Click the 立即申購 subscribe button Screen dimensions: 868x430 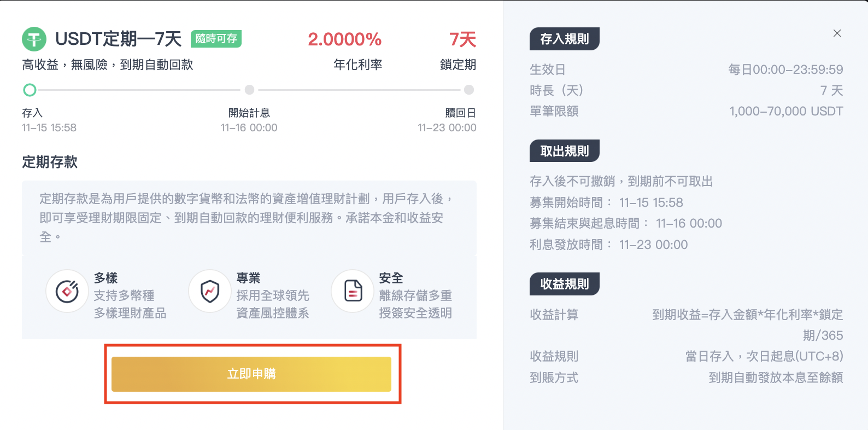point(251,374)
